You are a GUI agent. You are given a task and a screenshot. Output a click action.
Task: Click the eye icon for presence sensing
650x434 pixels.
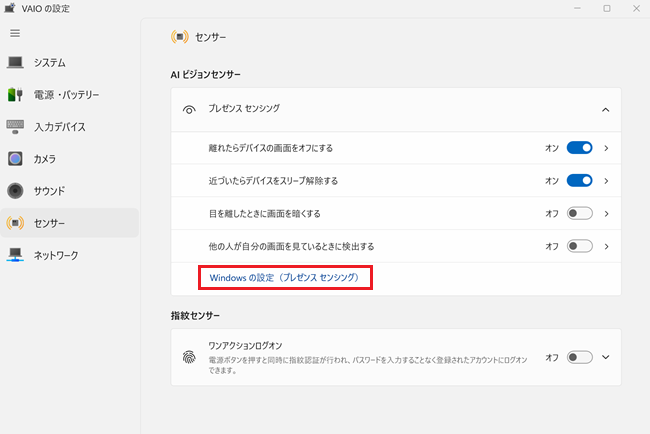coord(189,110)
